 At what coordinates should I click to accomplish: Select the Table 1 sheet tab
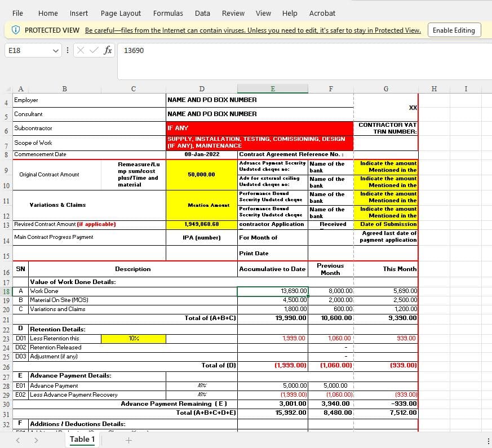82,439
